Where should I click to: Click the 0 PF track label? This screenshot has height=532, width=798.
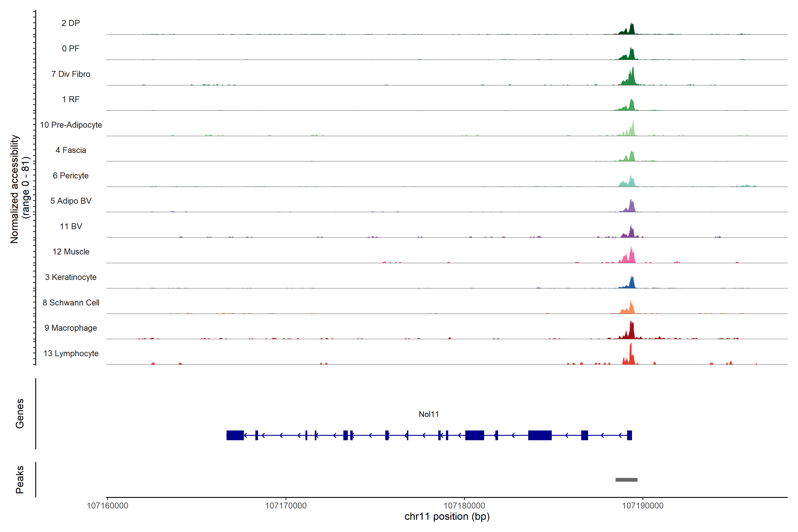point(70,49)
